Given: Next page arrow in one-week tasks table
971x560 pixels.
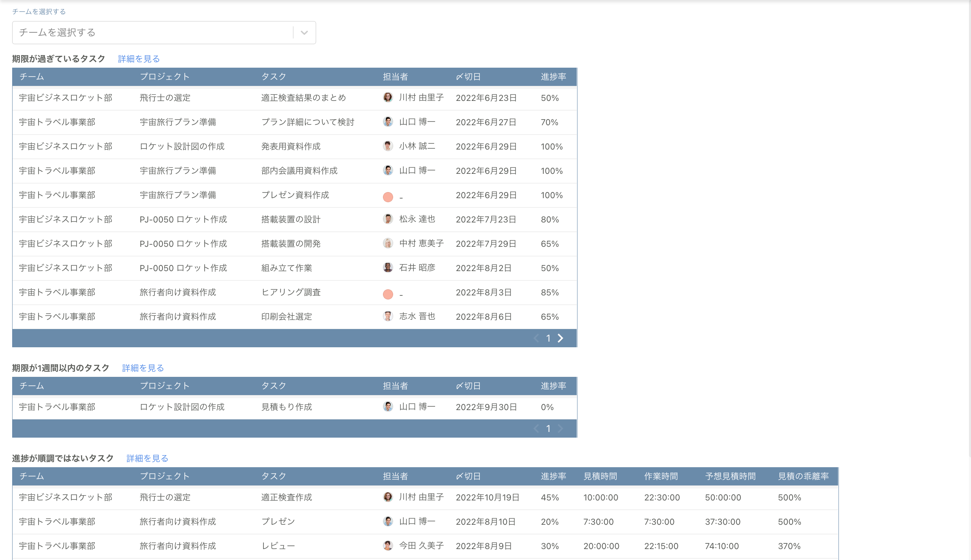Looking at the screenshot, I should tap(560, 428).
